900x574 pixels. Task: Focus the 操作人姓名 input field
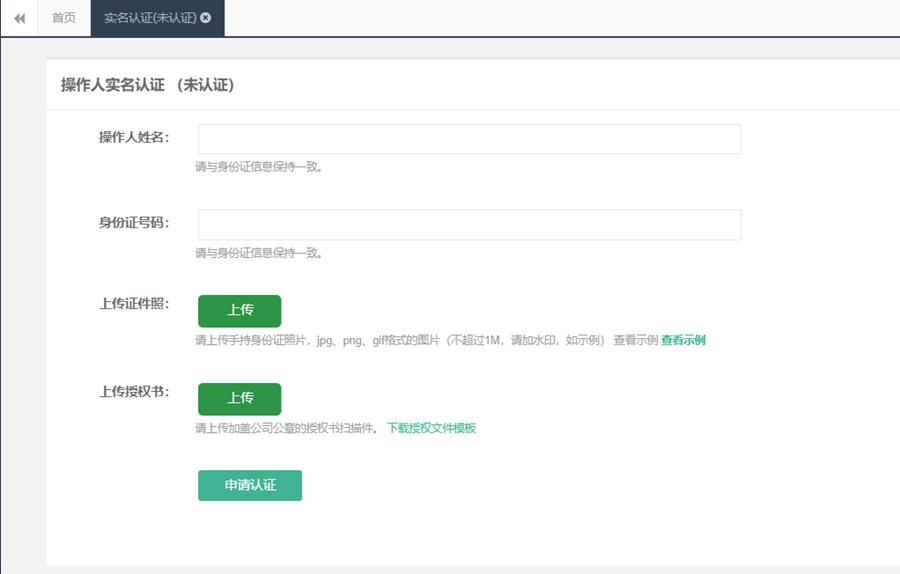[470, 139]
